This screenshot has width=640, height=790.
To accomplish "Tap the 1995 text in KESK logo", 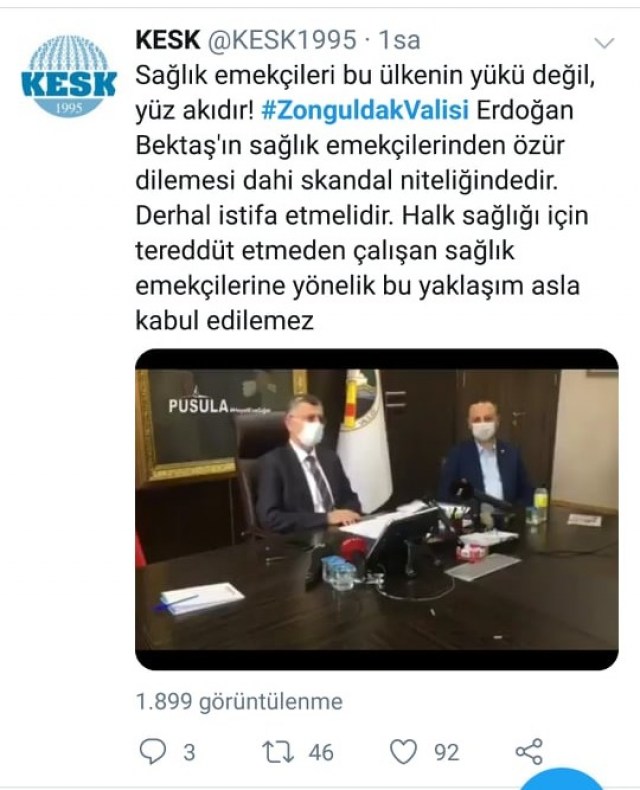I will point(68,108).
